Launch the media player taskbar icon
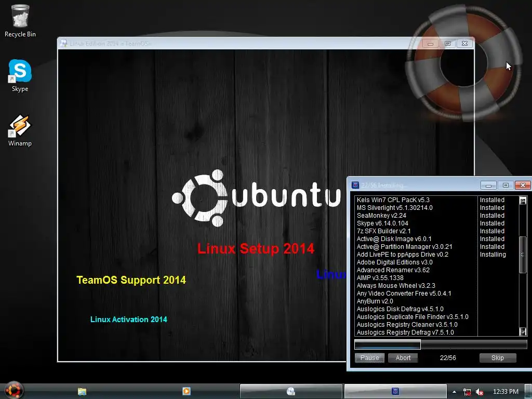 (187, 391)
